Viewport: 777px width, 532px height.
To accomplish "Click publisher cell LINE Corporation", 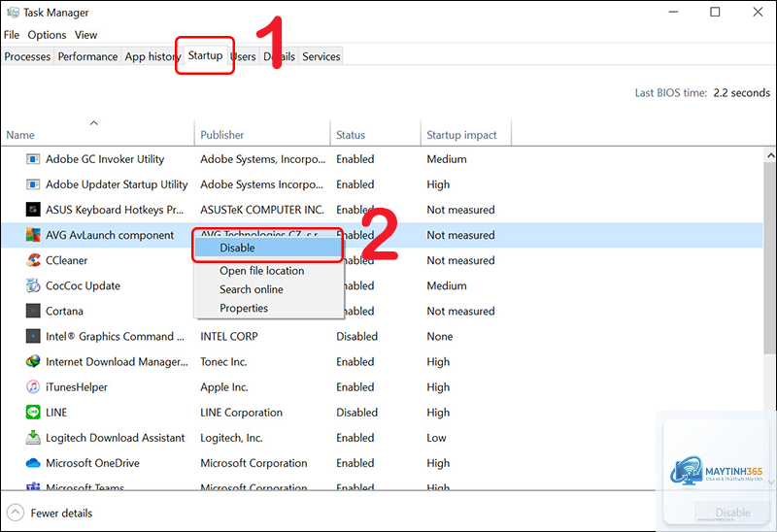I will point(241,413).
